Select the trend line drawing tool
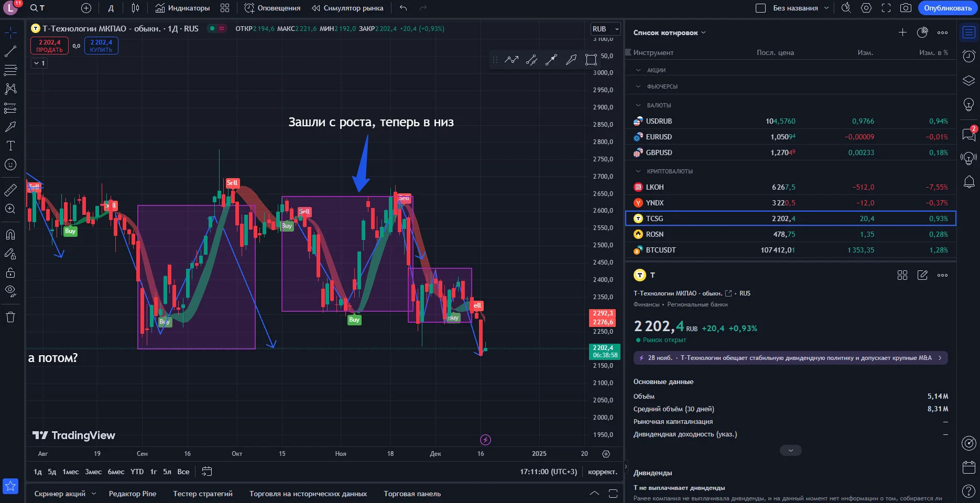 10,51
